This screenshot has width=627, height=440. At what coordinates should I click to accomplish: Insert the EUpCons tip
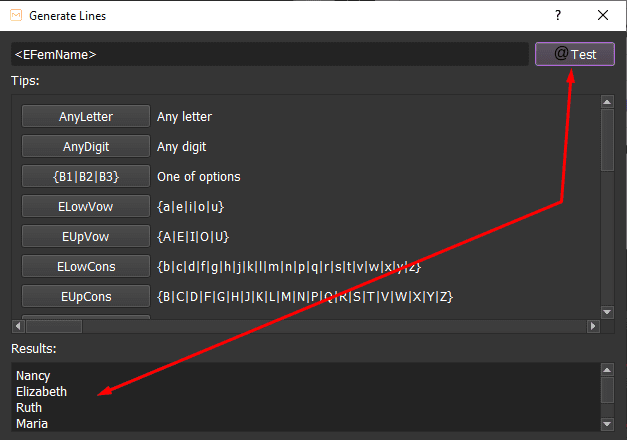(86, 296)
